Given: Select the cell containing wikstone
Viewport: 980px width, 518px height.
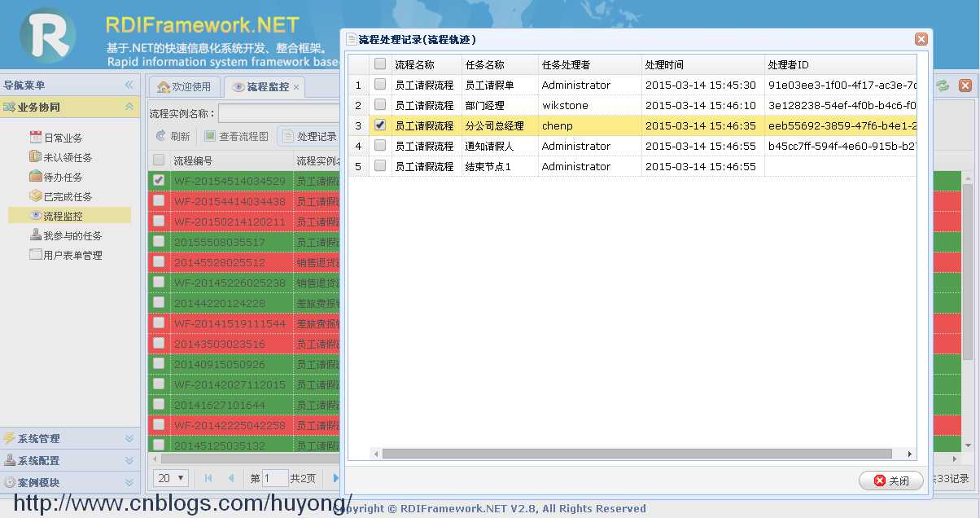Looking at the screenshot, I should [589, 105].
